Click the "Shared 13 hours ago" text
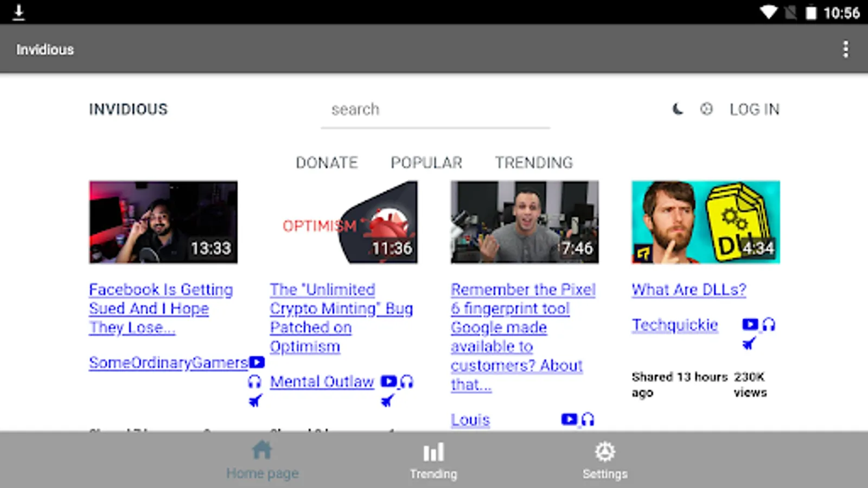This screenshot has height=488, width=868. pos(680,384)
